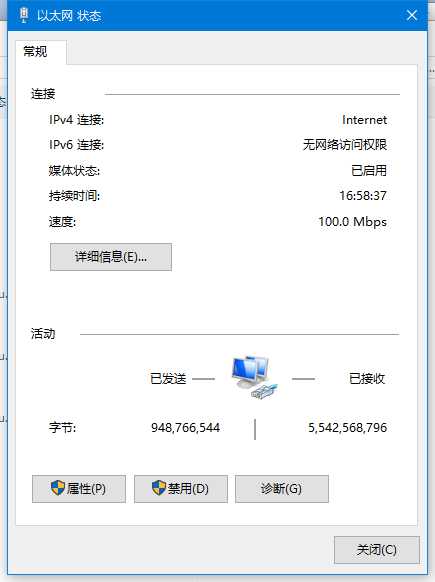Click the shield icon on 禁用(D) button
435x582 pixels.
[x=159, y=488]
